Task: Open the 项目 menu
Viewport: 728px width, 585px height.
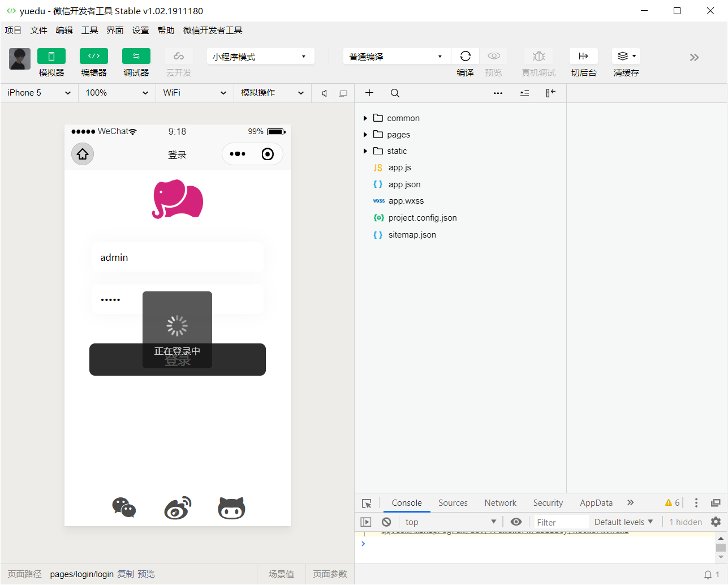Action: pyautogui.click(x=13, y=31)
